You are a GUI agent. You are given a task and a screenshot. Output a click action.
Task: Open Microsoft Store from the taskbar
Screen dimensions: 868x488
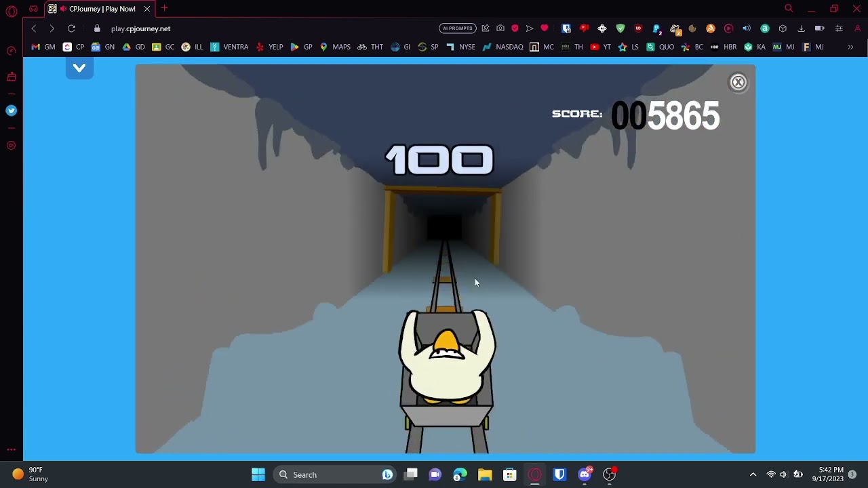pyautogui.click(x=510, y=474)
